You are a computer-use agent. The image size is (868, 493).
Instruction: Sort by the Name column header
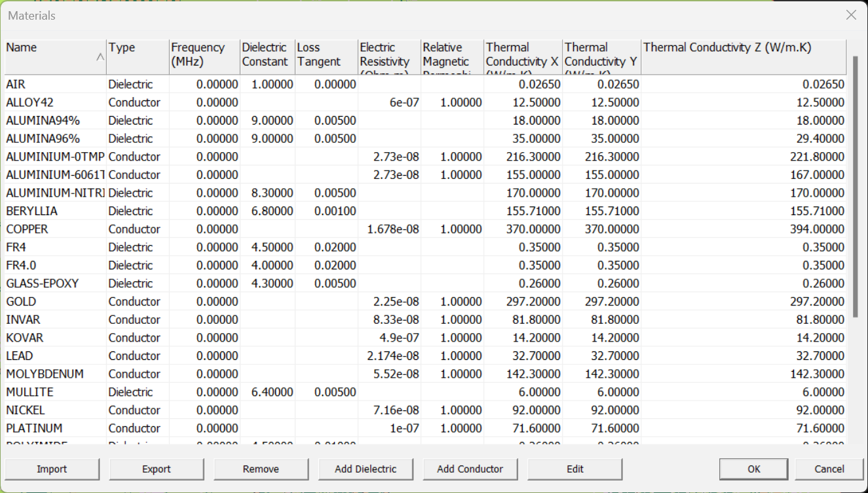(55, 56)
